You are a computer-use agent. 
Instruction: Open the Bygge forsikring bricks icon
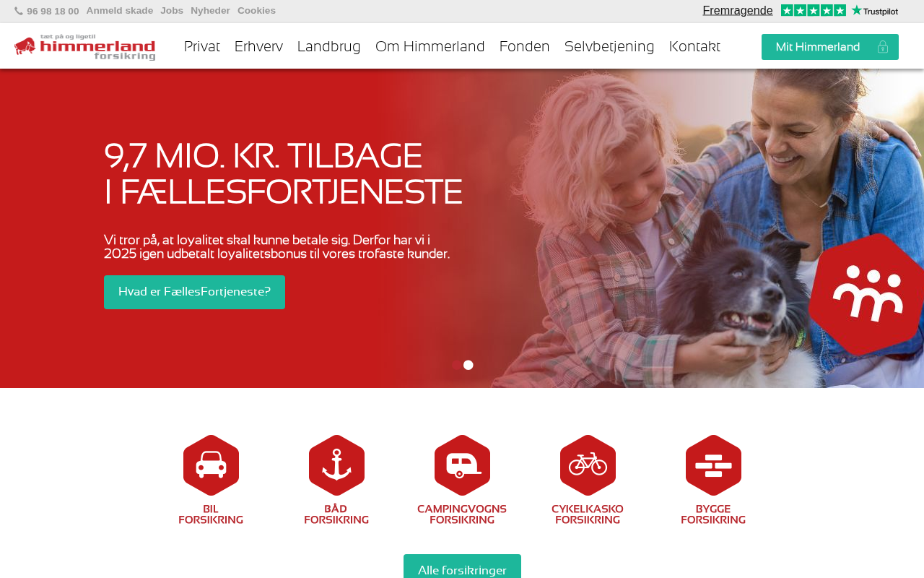[x=713, y=465]
